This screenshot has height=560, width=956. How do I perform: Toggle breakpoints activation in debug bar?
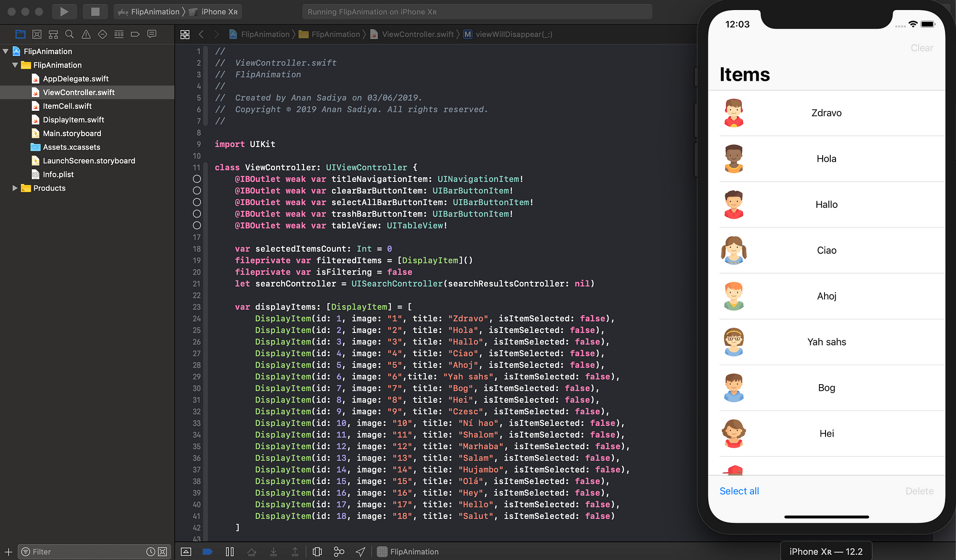[x=207, y=552]
